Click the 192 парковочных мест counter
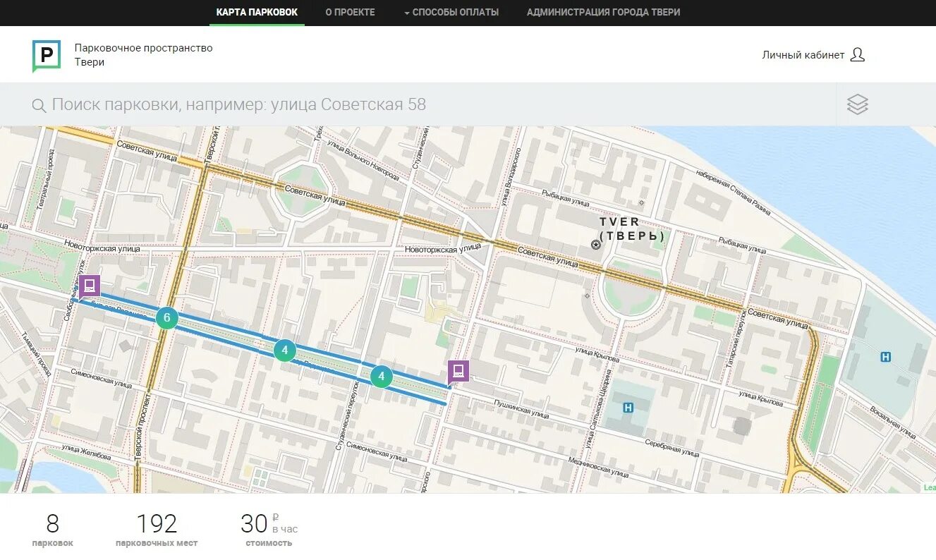The width and height of the screenshot is (936, 560). 157,530
